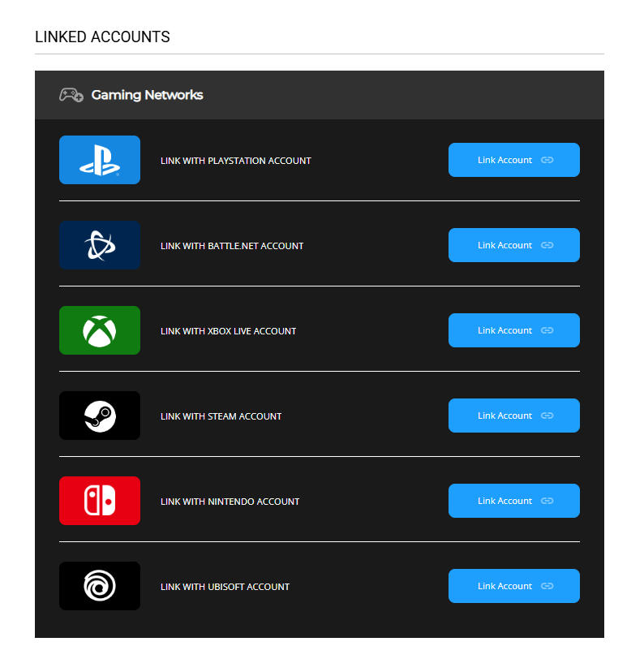Link your PlayStation account
Screen dimensions: 644x659
pyautogui.click(x=513, y=160)
